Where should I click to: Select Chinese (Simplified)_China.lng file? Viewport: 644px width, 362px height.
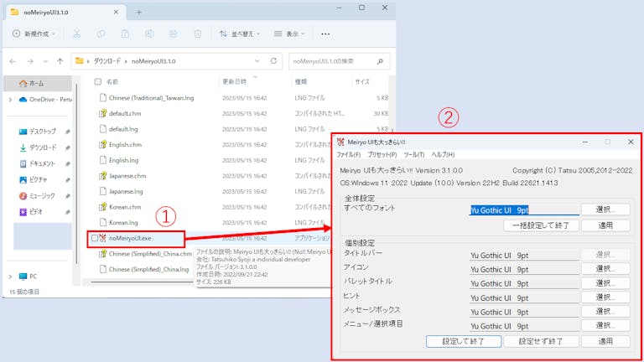[148, 269]
